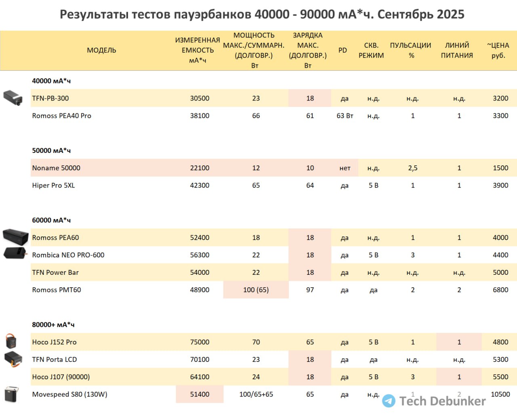Click the МОДЕЛЬ column header
Screen dimensions: 517x420
click(x=101, y=50)
